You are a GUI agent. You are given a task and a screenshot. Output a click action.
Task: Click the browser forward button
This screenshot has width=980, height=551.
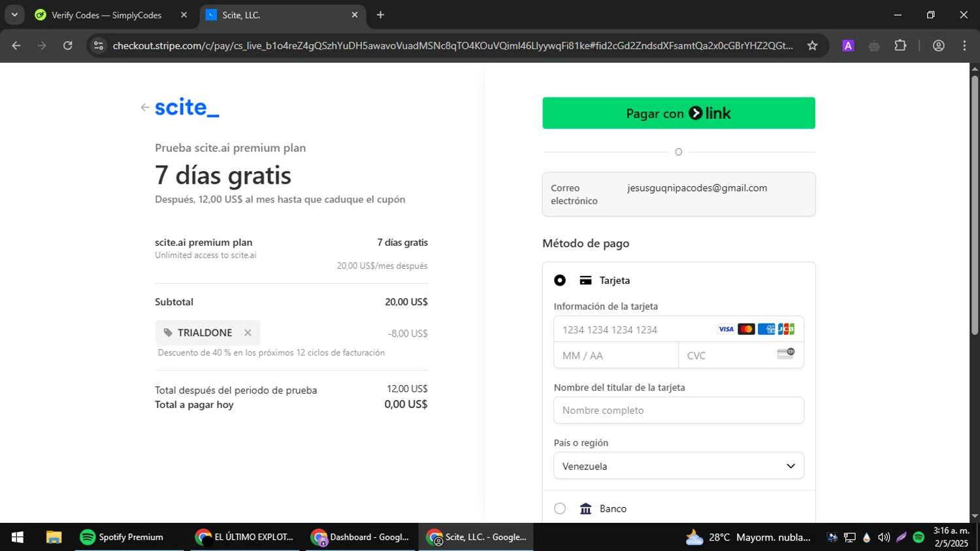(42, 46)
